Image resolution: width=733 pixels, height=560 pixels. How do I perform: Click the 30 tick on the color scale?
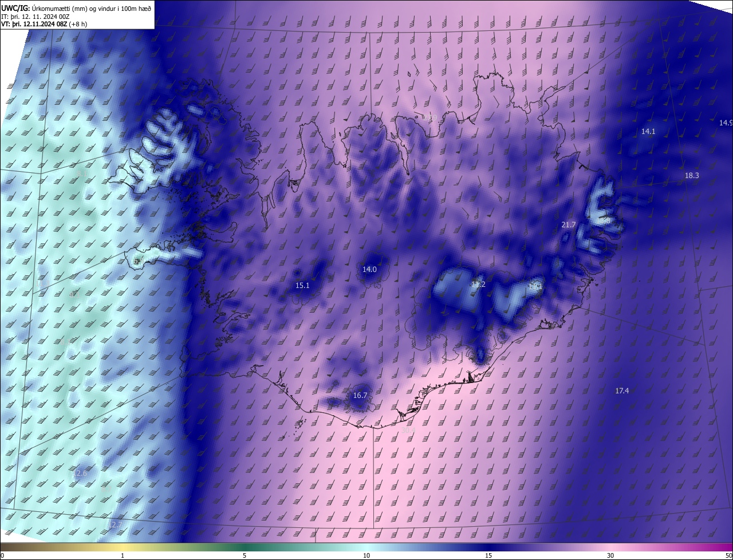click(x=610, y=555)
